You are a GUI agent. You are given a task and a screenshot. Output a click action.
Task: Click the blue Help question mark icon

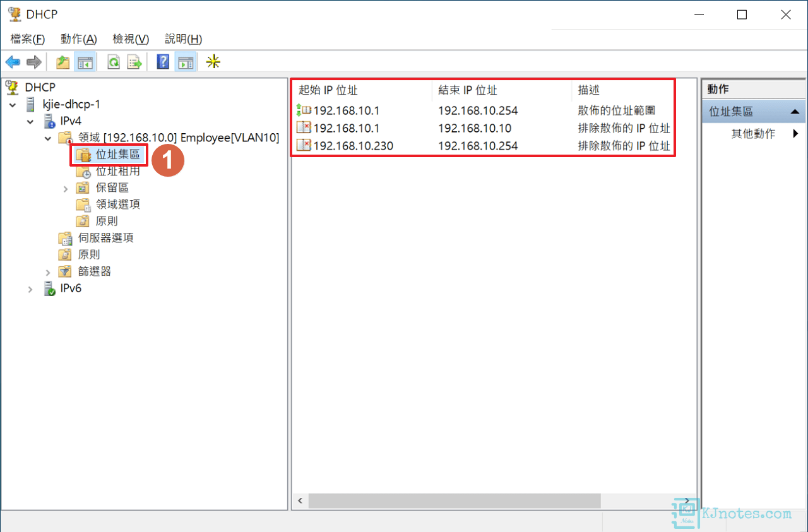click(x=163, y=62)
